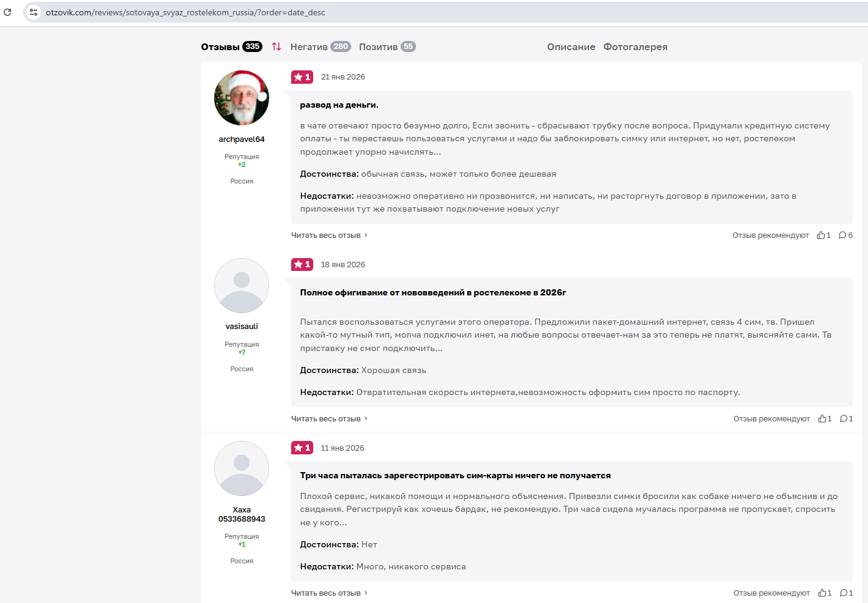This screenshot has height=603, width=868.
Task: Click 'Россия' under archpavel64's reputation
Action: point(242,181)
